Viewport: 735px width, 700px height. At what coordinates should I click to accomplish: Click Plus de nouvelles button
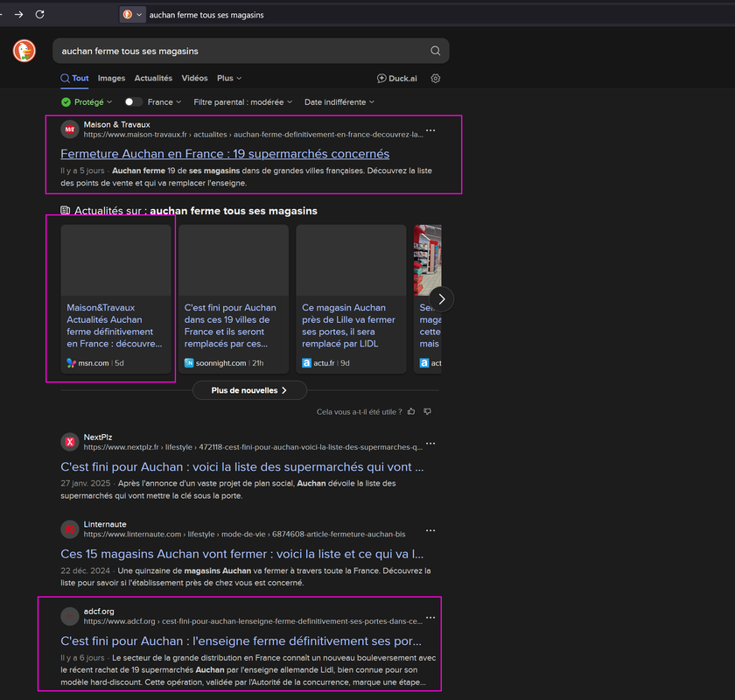(x=249, y=390)
